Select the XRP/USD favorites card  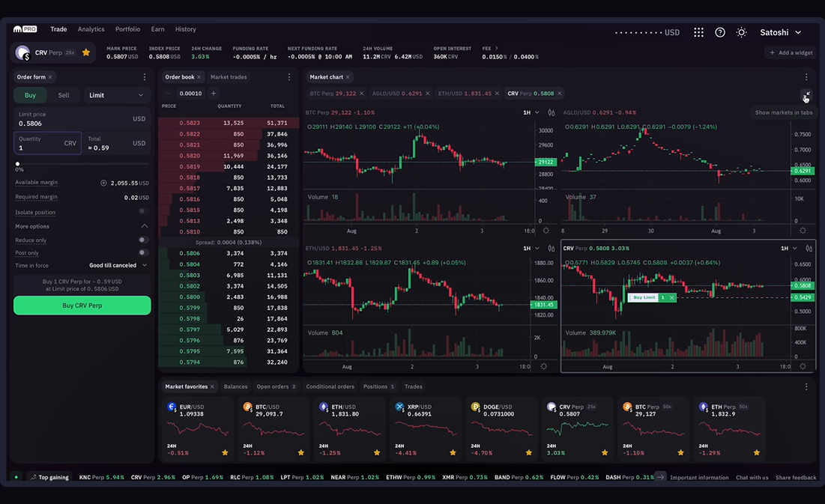424,429
